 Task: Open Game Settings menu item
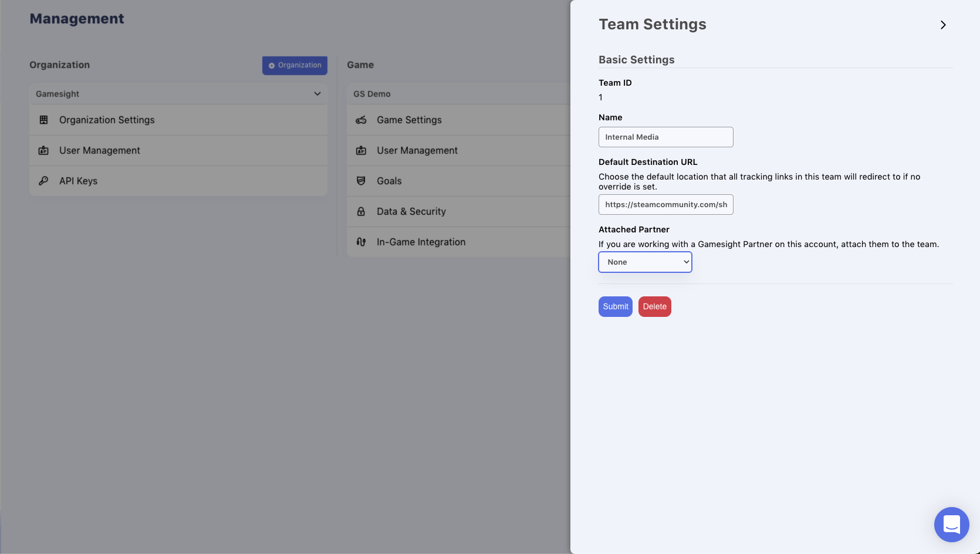(458, 120)
